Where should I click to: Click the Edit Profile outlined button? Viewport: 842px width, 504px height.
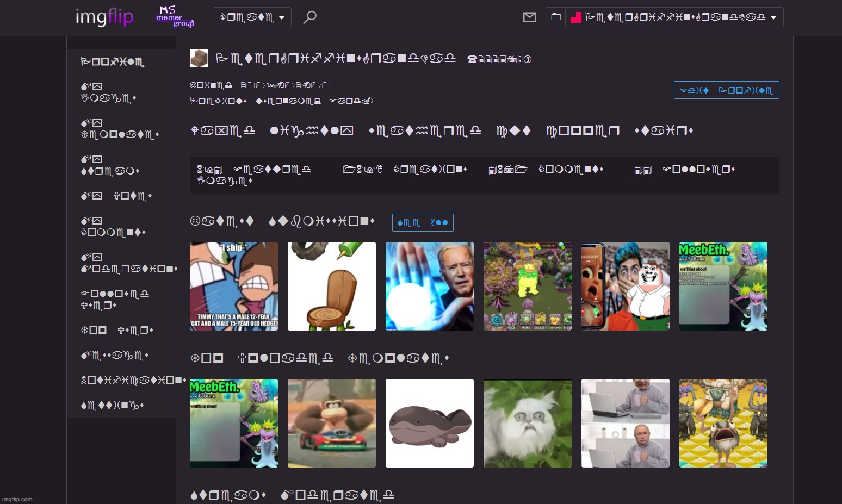click(726, 90)
